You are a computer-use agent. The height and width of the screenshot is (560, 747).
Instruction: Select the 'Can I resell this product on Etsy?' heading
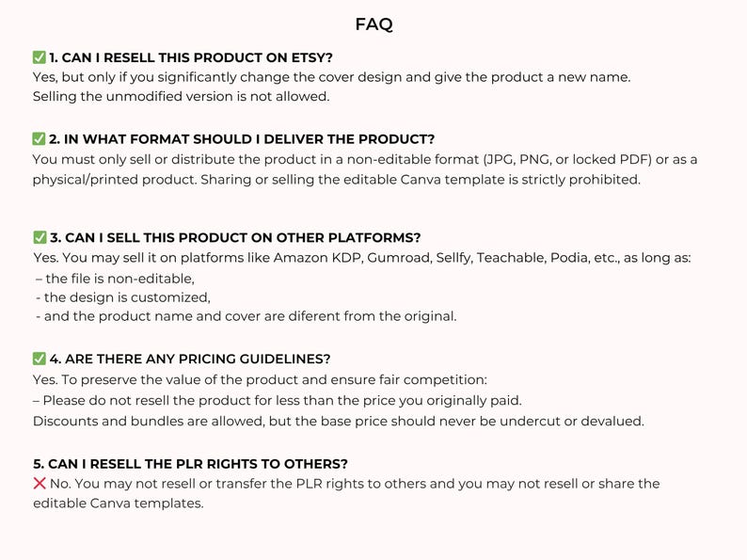191,57
